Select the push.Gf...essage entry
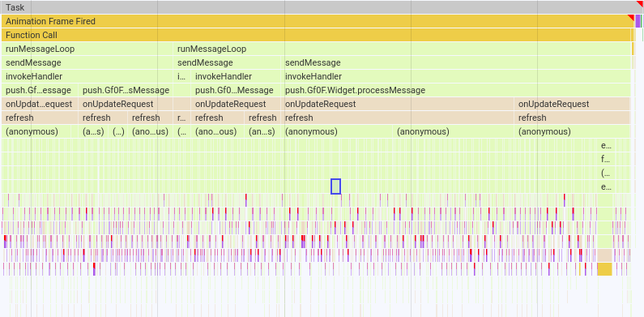 point(40,90)
